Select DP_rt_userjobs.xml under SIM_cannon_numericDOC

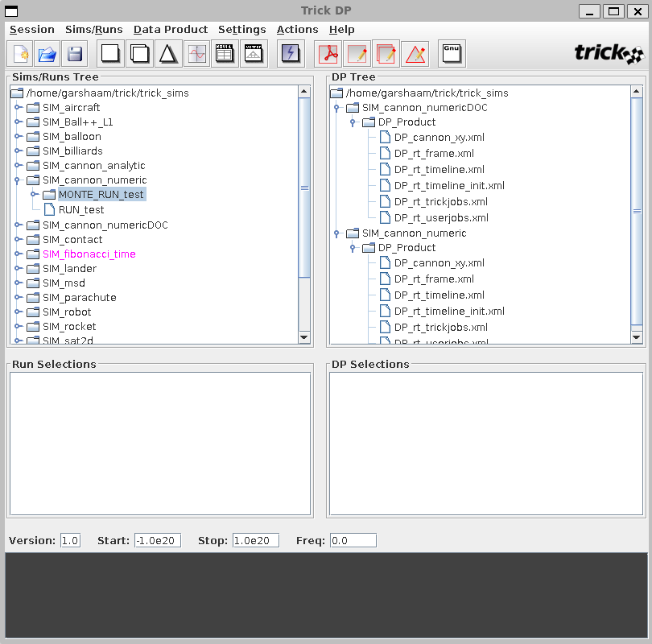pos(441,218)
